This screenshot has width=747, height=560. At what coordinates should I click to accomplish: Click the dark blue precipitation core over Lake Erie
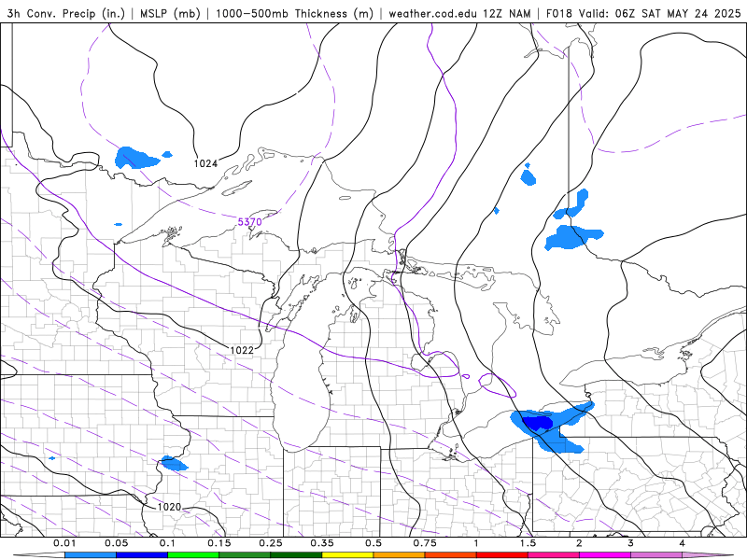(x=537, y=423)
